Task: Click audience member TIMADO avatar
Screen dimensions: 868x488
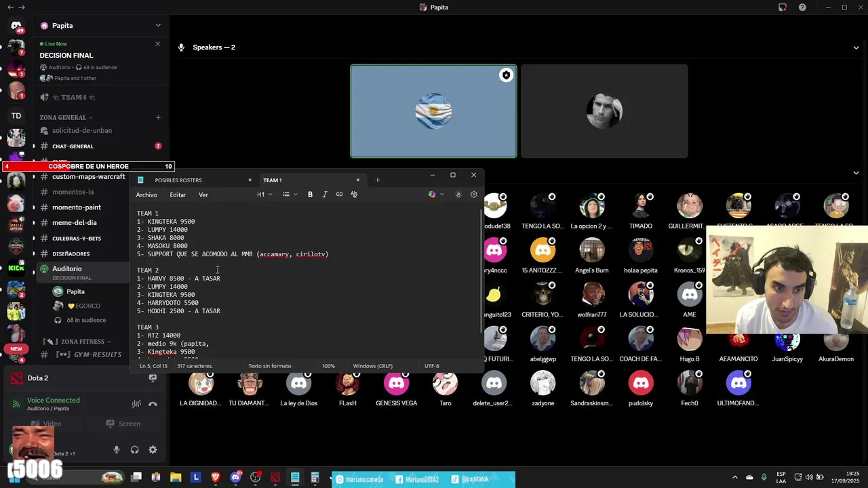Action: pos(641,206)
